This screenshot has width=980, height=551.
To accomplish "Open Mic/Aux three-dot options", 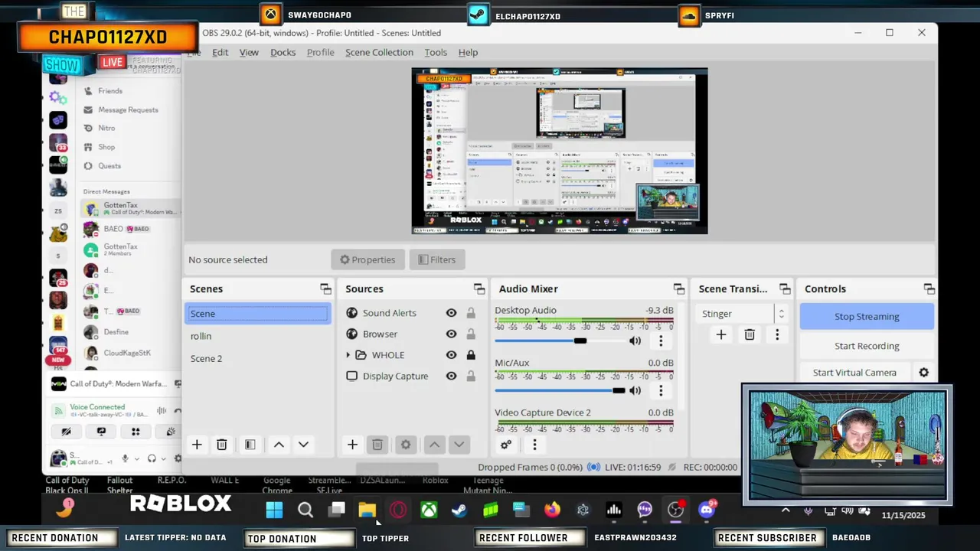I will click(661, 391).
